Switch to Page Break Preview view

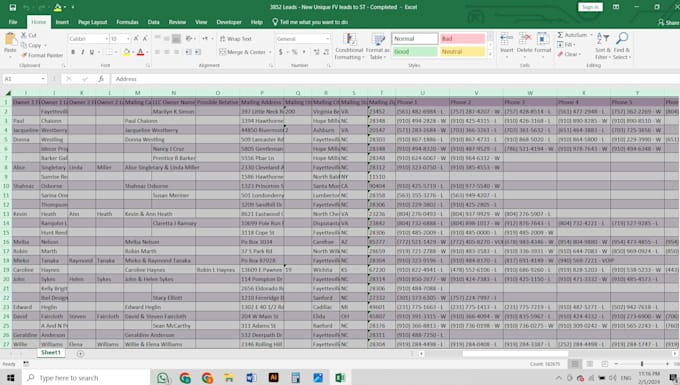[605, 364]
